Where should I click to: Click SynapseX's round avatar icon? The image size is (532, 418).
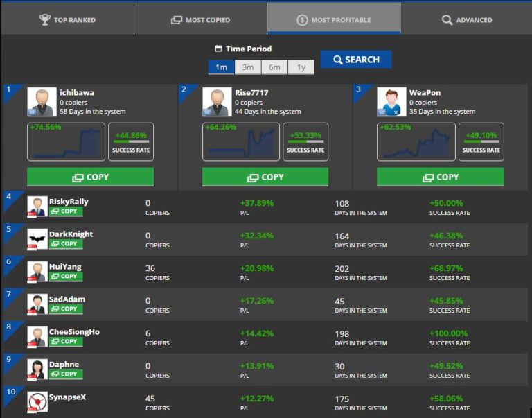click(37, 402)
